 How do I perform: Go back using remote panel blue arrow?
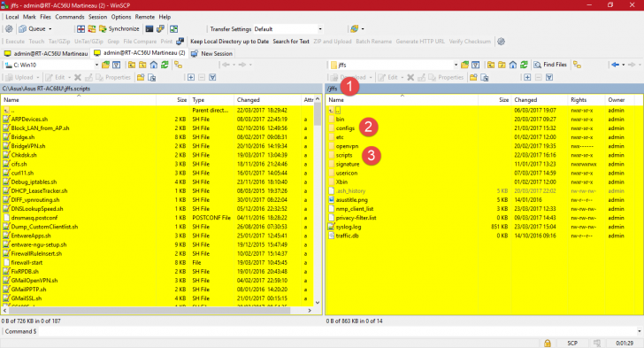click(615, 65)
